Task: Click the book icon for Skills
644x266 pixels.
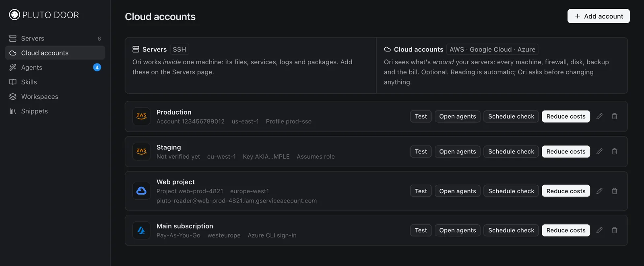Action: (13, 82)
